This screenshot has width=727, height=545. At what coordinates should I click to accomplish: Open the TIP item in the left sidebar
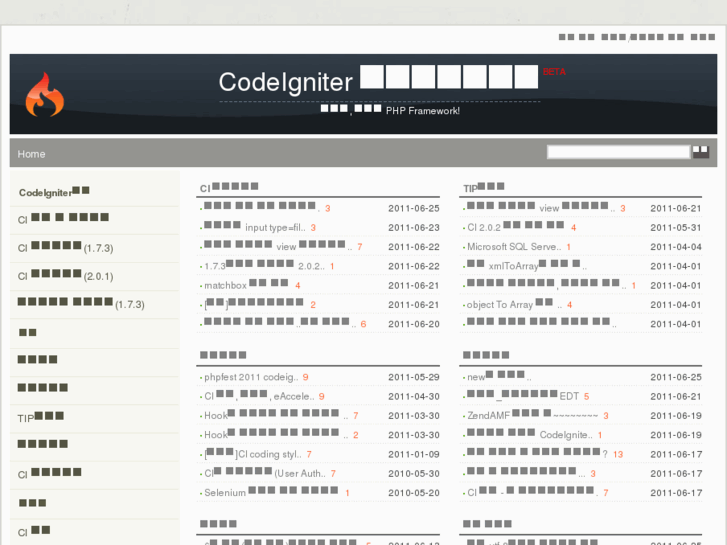tap(41, 418)
